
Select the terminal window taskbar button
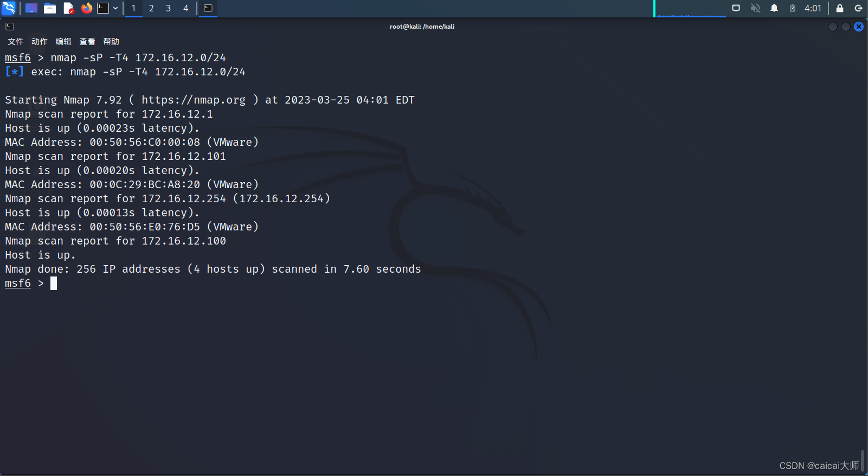coord(208,8)
